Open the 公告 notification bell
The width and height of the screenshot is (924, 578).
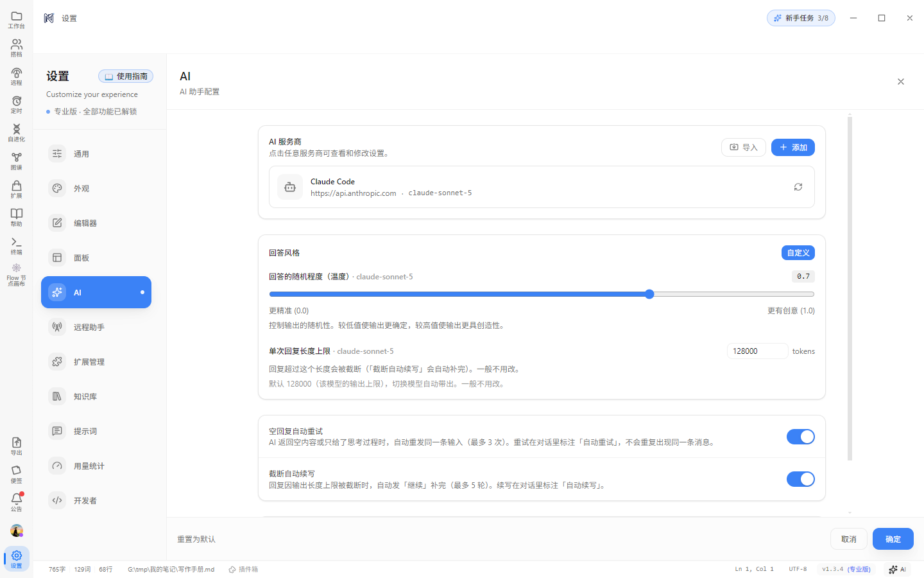click(x=17, y=502)
